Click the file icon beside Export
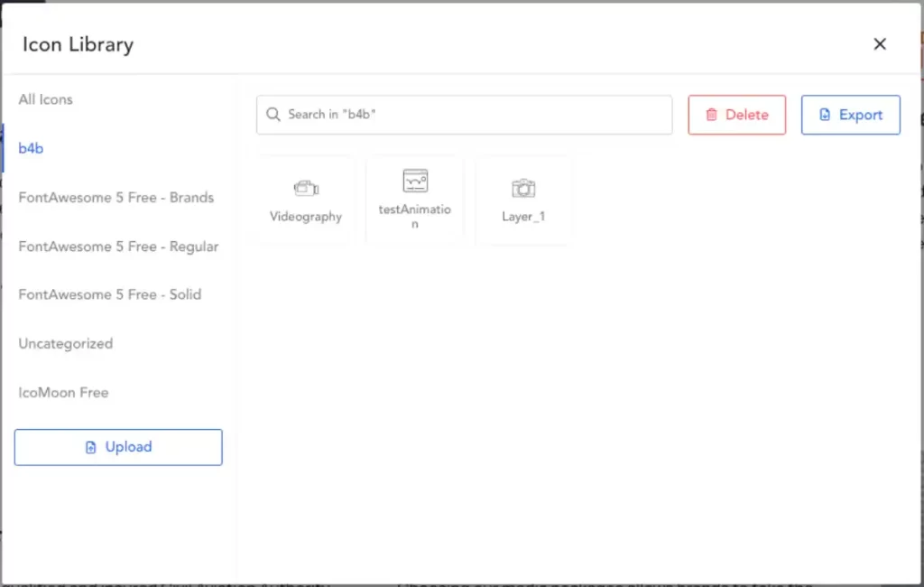Screen dimensions: 924x587 coord(825,115)
